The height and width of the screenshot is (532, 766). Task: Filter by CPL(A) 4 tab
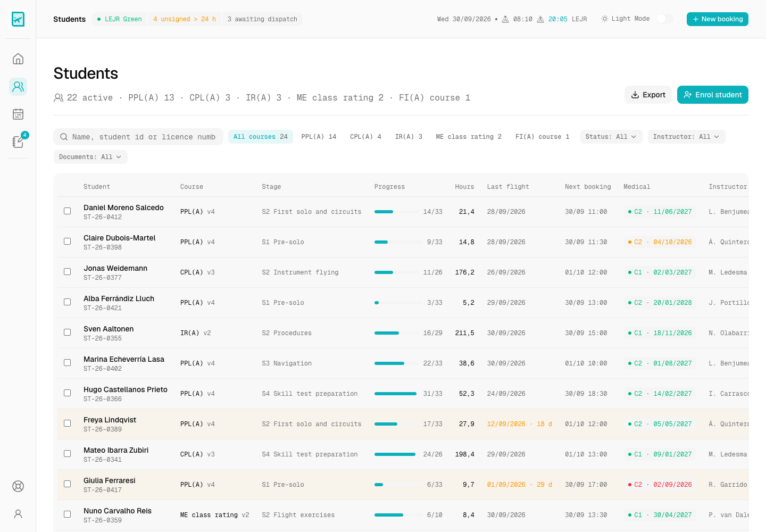[x=365, y=137]
